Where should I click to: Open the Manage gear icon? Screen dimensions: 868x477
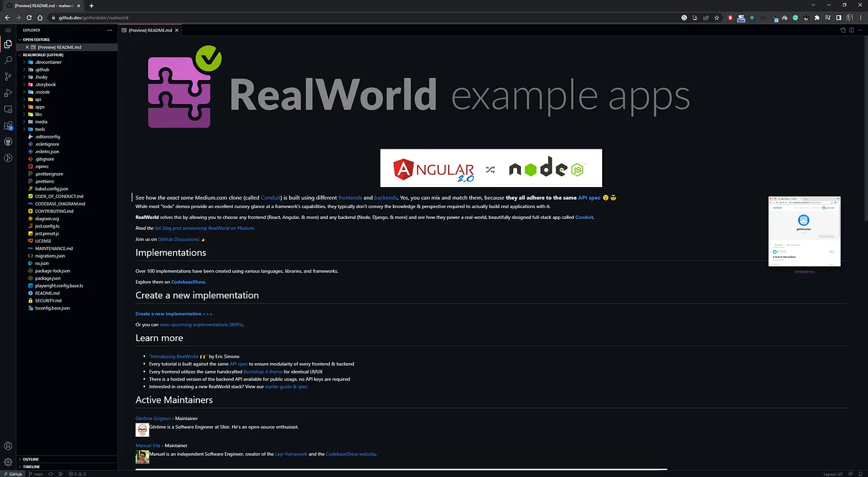tap(8, 462)
